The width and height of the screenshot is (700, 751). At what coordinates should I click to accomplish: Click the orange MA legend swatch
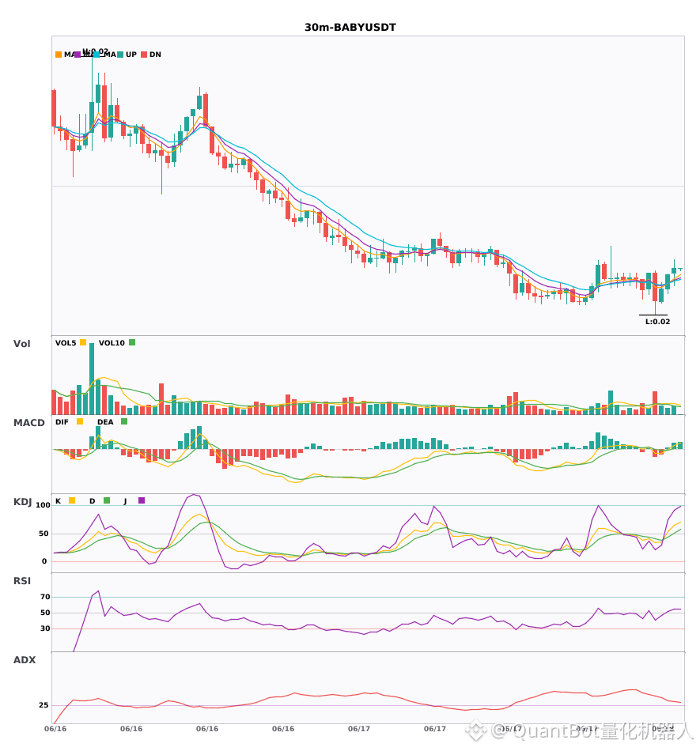[x=59, y=55]
